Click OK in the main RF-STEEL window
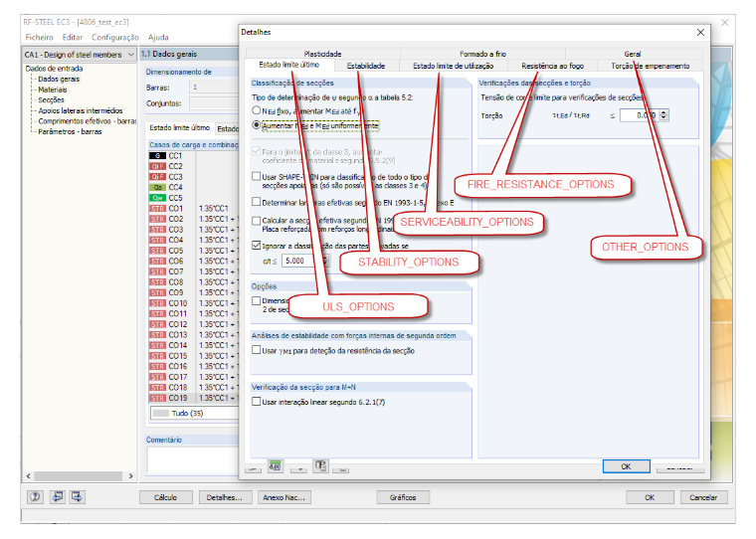 (x=650, y=497)
